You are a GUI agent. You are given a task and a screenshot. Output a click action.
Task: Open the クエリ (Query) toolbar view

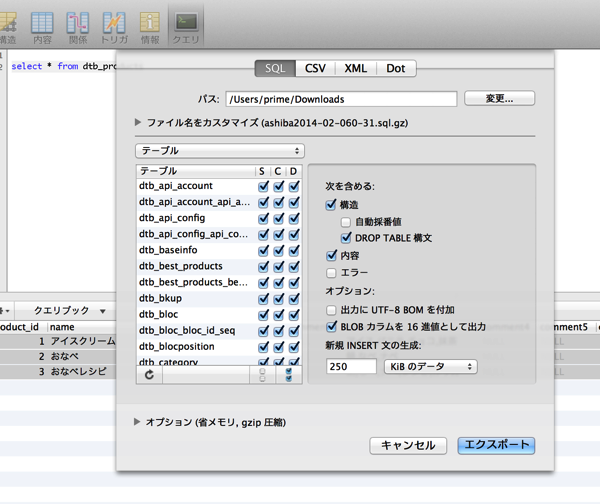pyautogui.click(x=186, y=27)
